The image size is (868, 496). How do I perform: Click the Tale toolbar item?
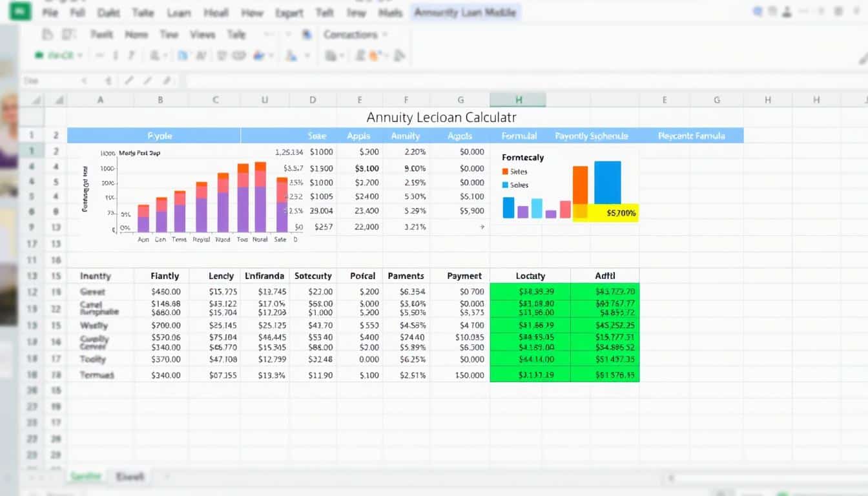(236, 35)
